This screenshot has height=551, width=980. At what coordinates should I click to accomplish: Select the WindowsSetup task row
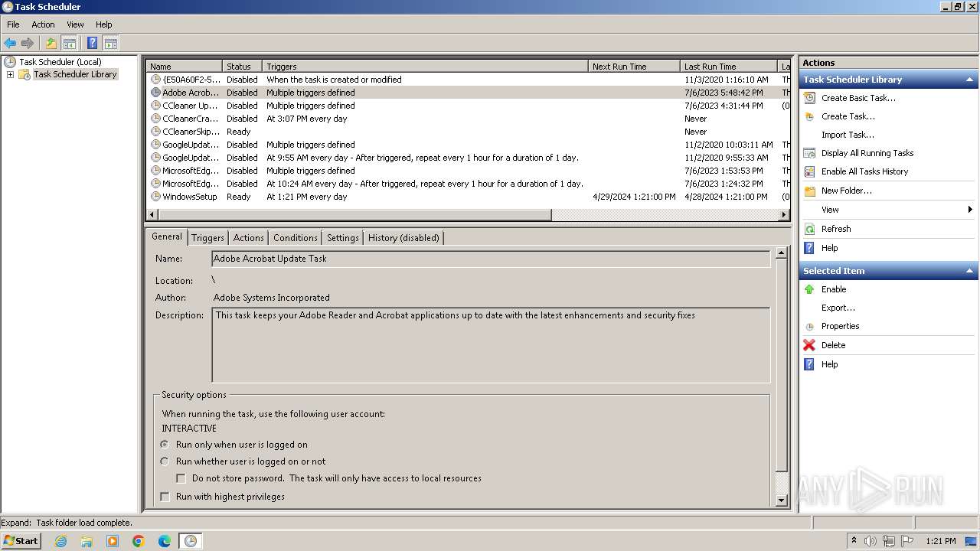pyautogui.click(x=469, y=197)
